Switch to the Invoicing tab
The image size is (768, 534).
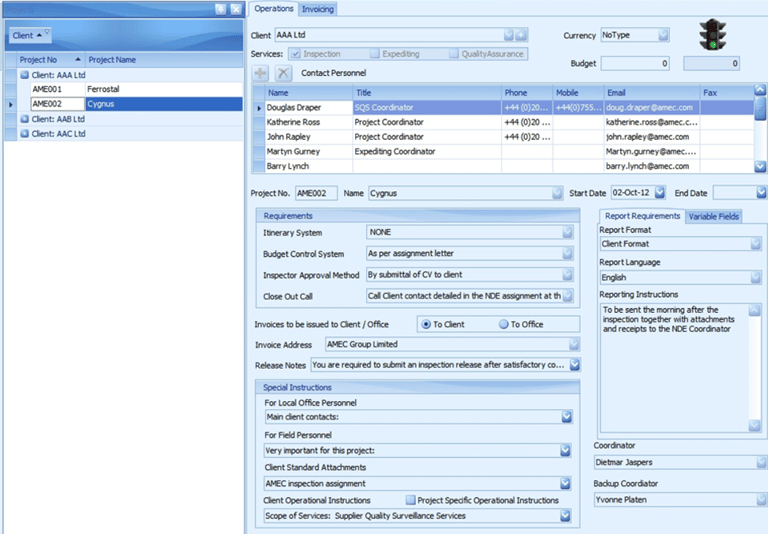pyautogui.click(x=317, y=9)
